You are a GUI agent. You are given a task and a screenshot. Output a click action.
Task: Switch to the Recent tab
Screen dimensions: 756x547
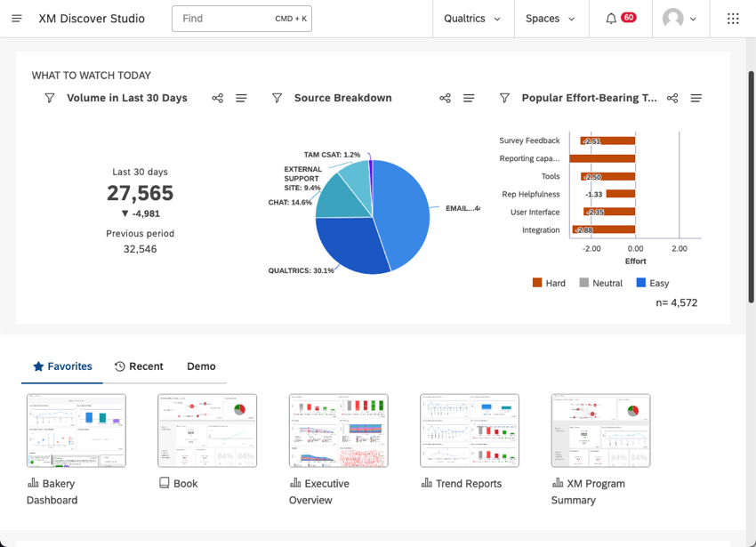pos(139,366)
